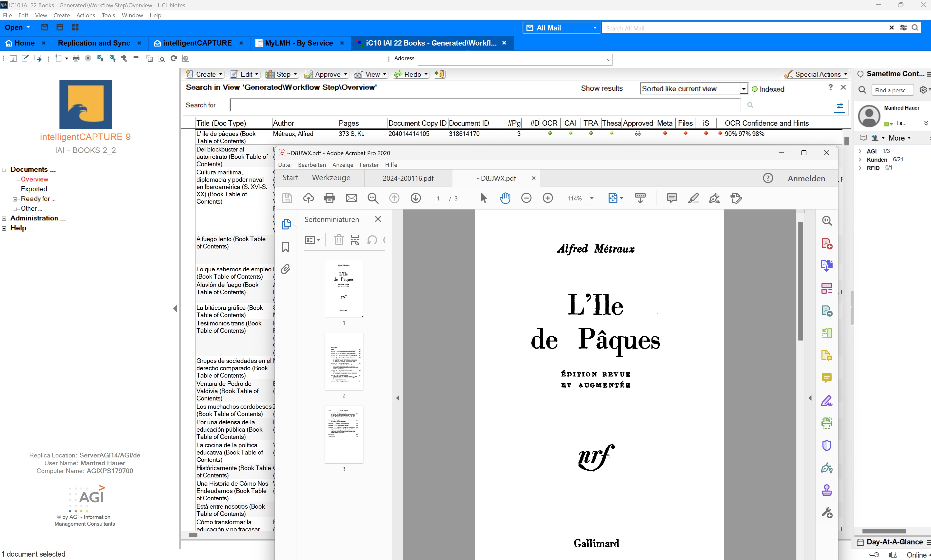The image size is (931, 560).
Task: Rotate page counterclockwise in the thumbnails panel
Action: pyautogui.click(x=372, y=240)
